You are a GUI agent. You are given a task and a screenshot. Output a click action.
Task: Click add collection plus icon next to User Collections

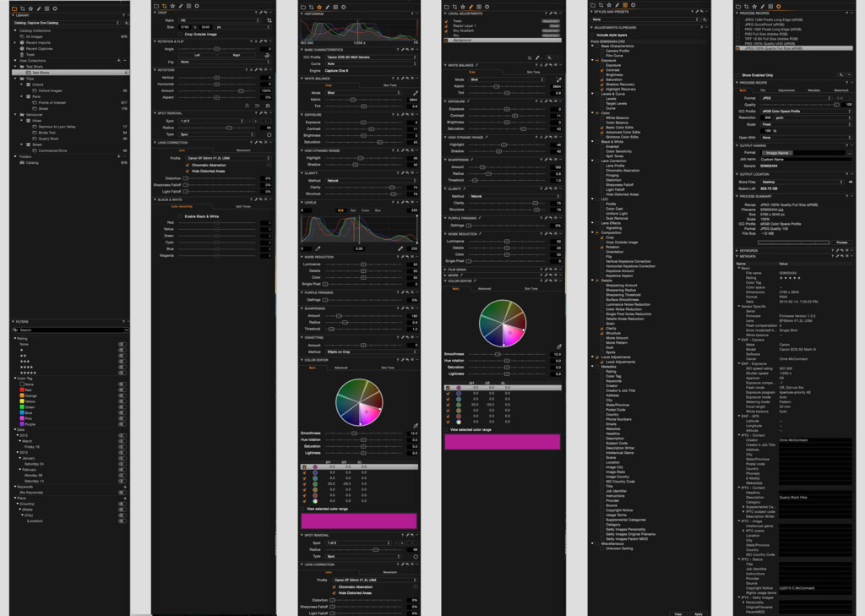(118, 60)
